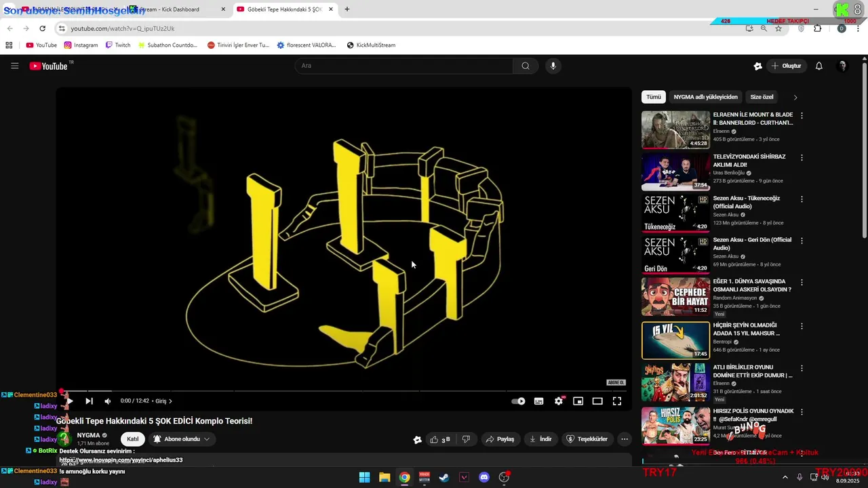Open the Windows Start menu

click(x=364, y=477)
